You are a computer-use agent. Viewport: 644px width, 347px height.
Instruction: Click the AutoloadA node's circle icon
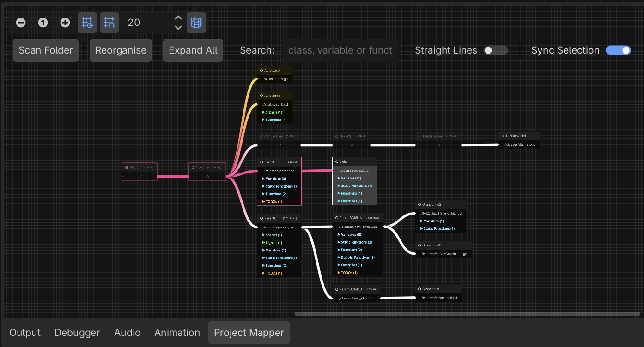click(261, 71)
